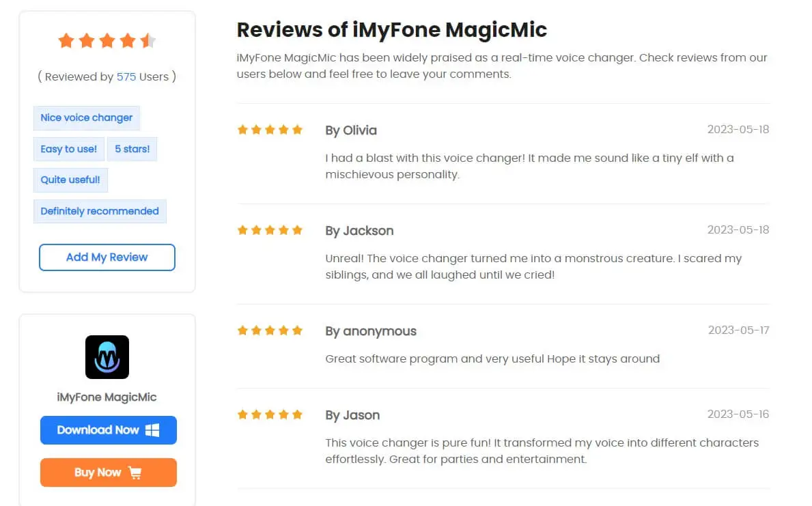Screen dimensions: 812x506
Task: Click the Download Now button
Action: (108, 430)
